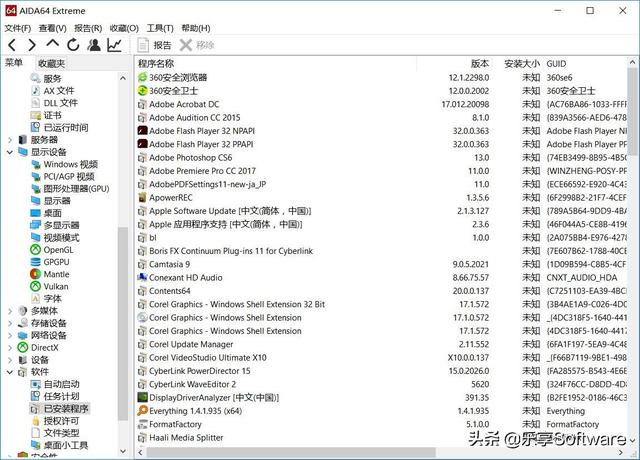The height and width of the screenshot is (460, 640).
Task: Select the 多显示器 tree item
Action: [x=55, y=225]
